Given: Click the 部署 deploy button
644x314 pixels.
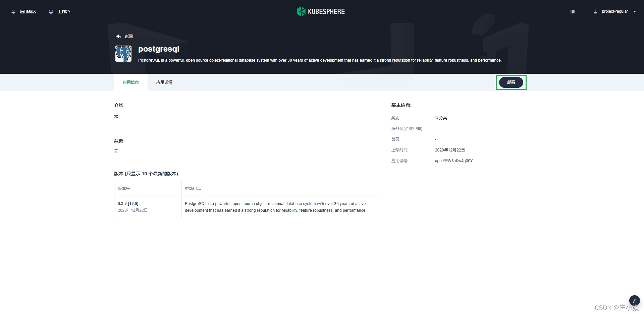Looking at the screenshot, I should (511, 82).
